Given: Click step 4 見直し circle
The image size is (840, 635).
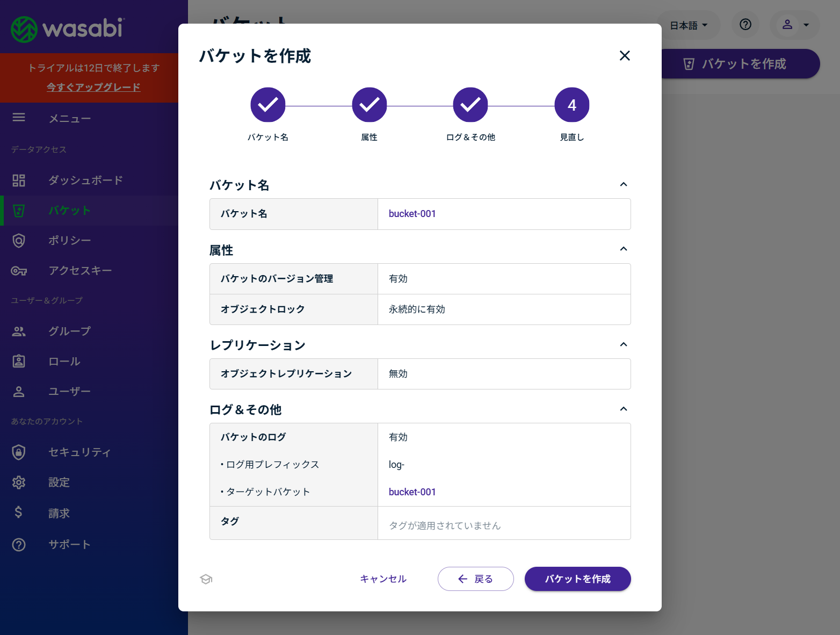Looking at the screenshot, I should pyautogui.click(x=572, y=105).
